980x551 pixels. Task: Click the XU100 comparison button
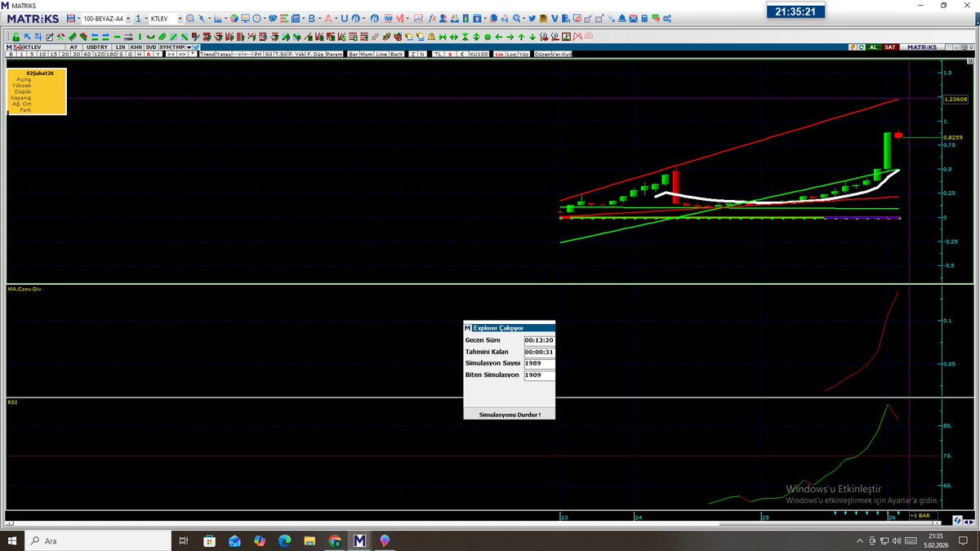coord(479,54)
